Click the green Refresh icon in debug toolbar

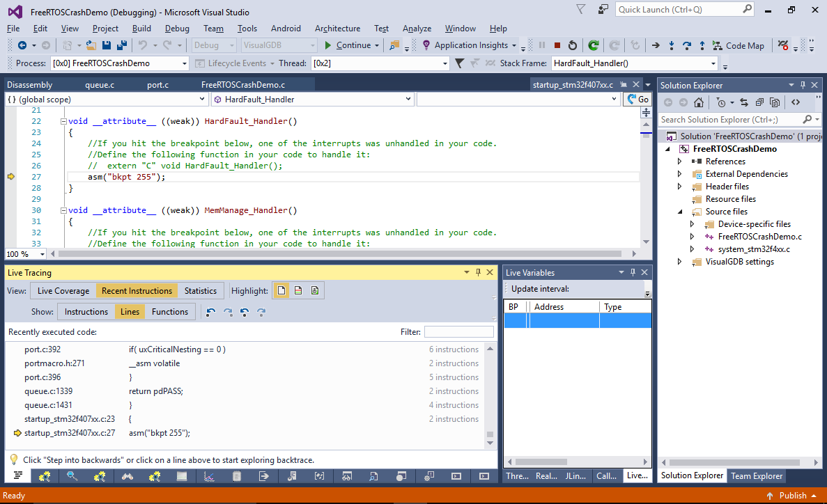click(x=594, y=45)
